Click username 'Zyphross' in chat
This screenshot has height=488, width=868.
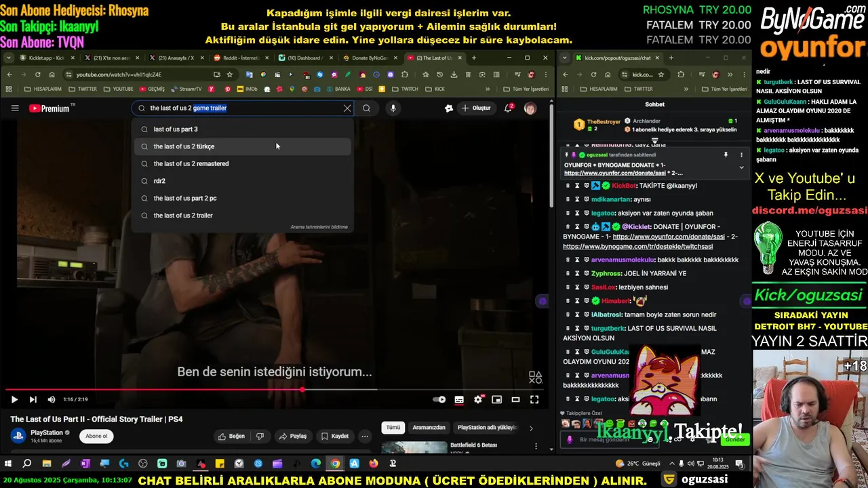(x=606, y=273)
